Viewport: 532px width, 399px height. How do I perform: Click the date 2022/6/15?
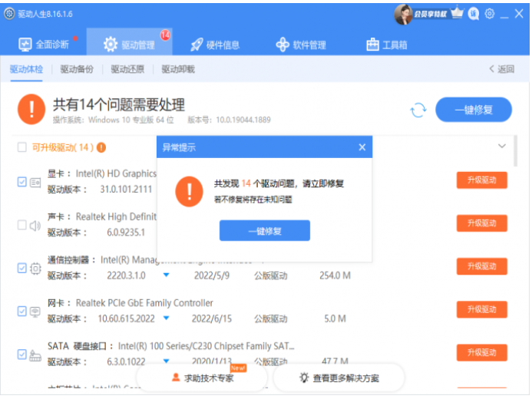[212, 318]
